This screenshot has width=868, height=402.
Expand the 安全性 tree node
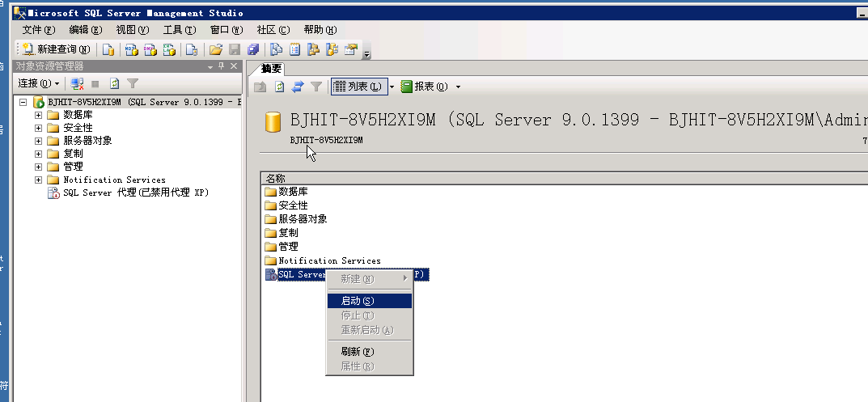(38, 128)
